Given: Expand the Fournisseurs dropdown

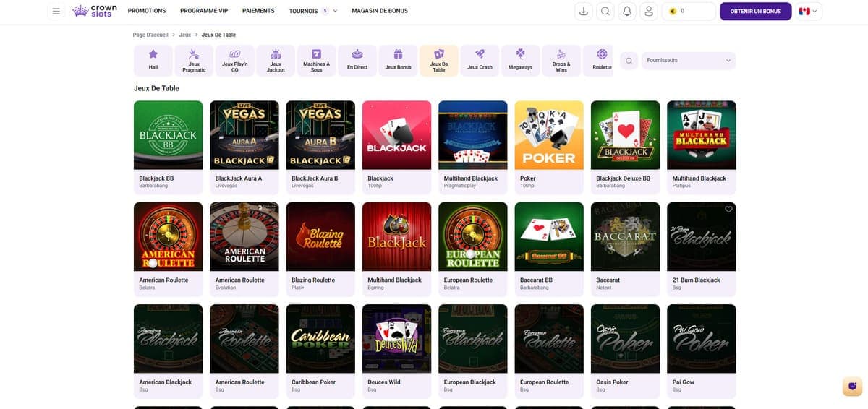Looking at the screenshot, I should pyautogui.click(x=689, y=61).
